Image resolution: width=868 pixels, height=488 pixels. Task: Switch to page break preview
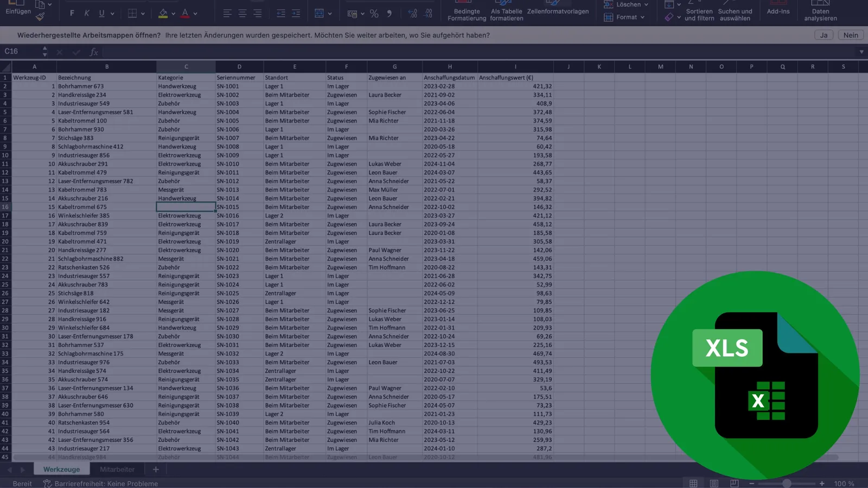[734, 484]
